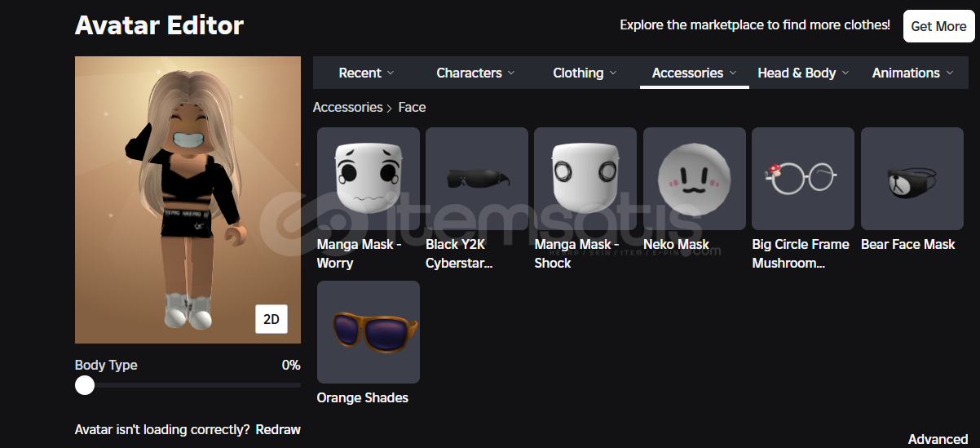Click the Body Type slider handle
The width and height of the screenshot is (980, 448).
pyautogui.click(x=85, y=385)
